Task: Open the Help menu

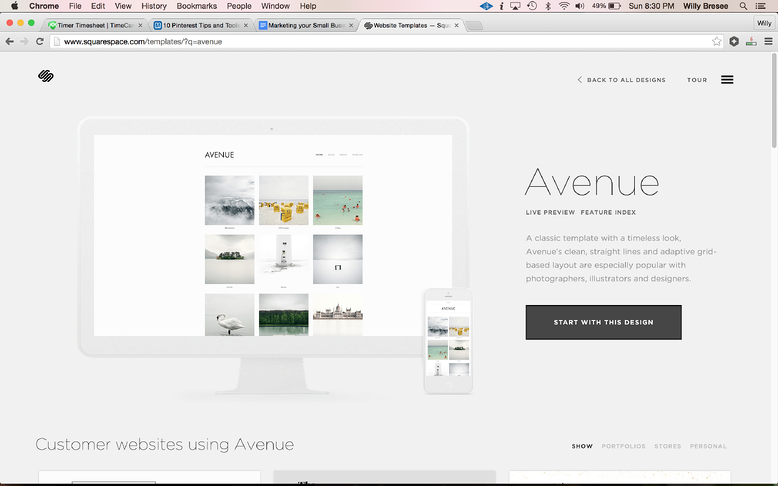Action: [308, 6]
